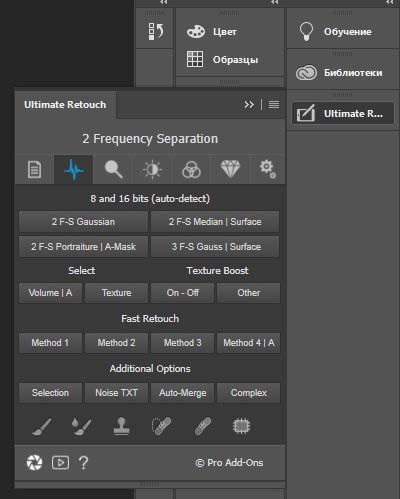Select the Brush tool icon

[x=42, y=426]
